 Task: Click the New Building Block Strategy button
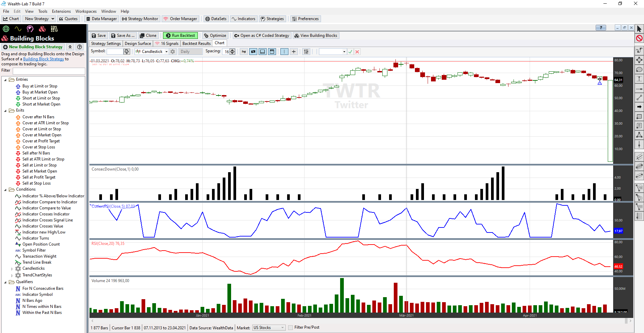[33, 47]
